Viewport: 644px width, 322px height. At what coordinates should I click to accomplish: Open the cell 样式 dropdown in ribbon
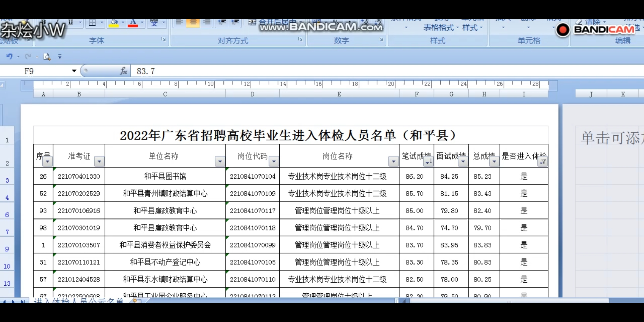pos(472,28)
